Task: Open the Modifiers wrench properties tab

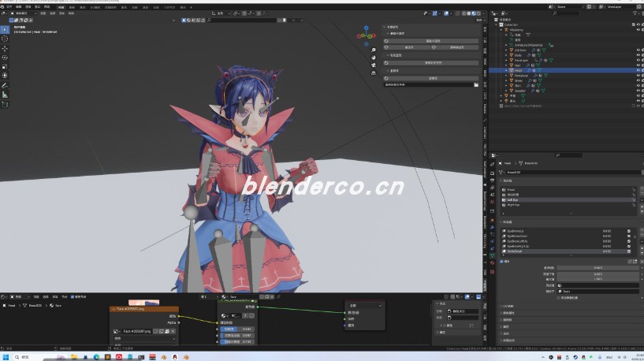Action: pyautogui.click(x=492, y=227)
